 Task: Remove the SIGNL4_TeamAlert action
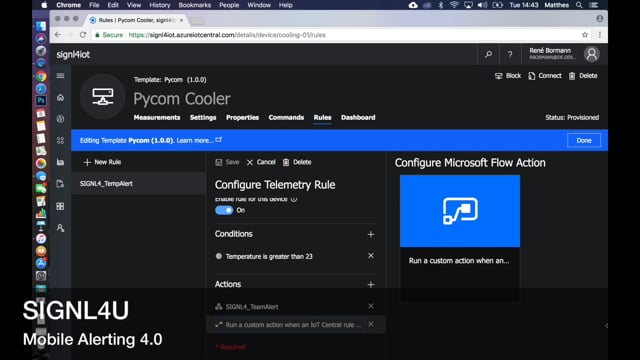point(371,306)
